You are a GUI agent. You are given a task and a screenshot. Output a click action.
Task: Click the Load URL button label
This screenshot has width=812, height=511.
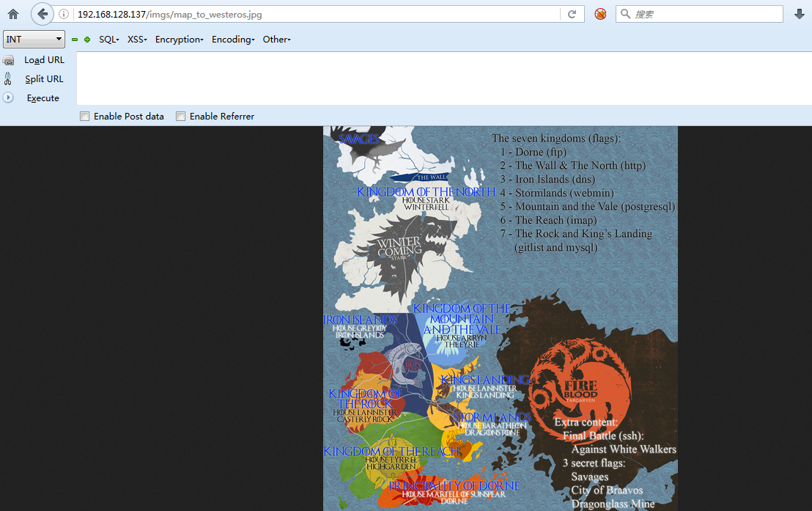(x=45, y=60)
